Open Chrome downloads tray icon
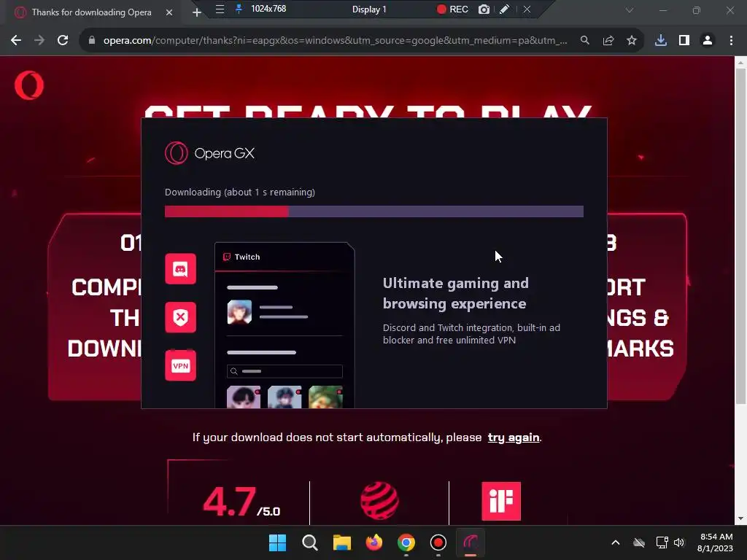 660,41
